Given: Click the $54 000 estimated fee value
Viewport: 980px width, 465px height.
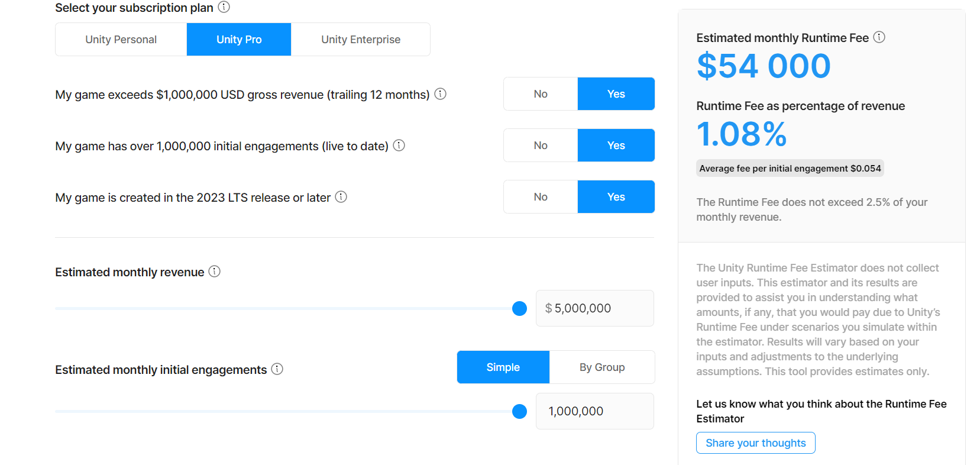Looking at the screenshot, I should click(x=764, y=66).
